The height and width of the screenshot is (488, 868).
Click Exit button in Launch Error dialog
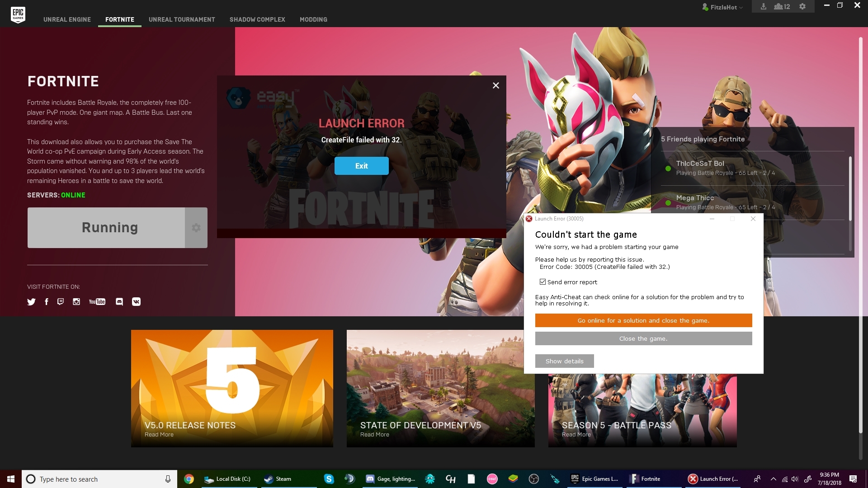(361, 166)
